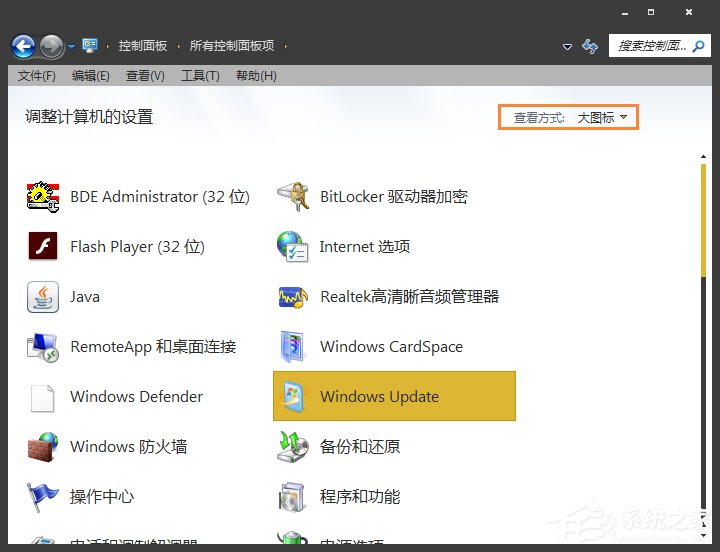
Task: Click the 备份和还原 label
Action: [x=360, y=446]
